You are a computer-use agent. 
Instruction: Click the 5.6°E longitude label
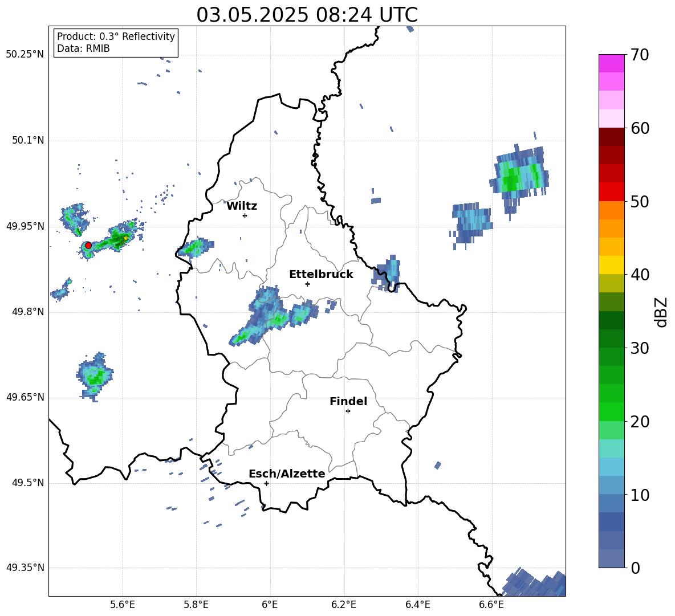123,605
